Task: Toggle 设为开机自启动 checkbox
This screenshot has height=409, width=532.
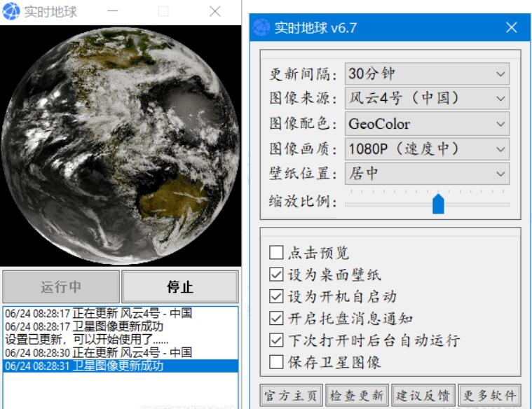Action: (276, 297)
